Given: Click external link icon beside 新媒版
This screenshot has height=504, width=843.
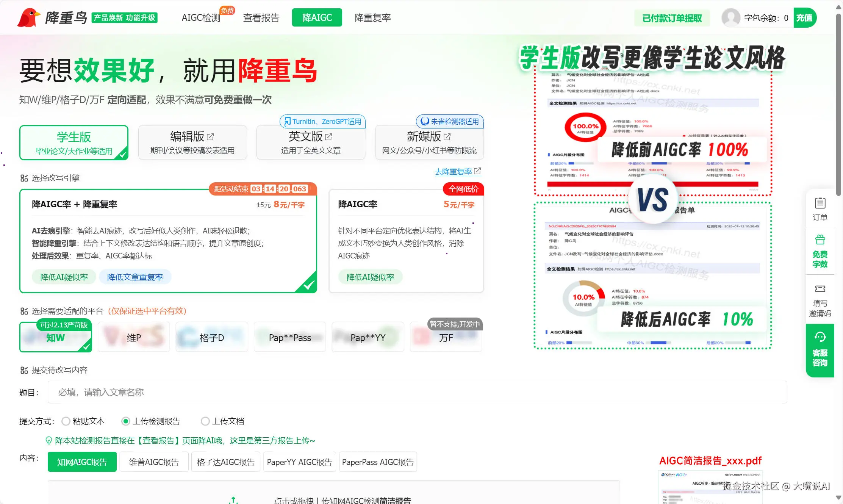Looking at the screenshot, I should (447, 136).
